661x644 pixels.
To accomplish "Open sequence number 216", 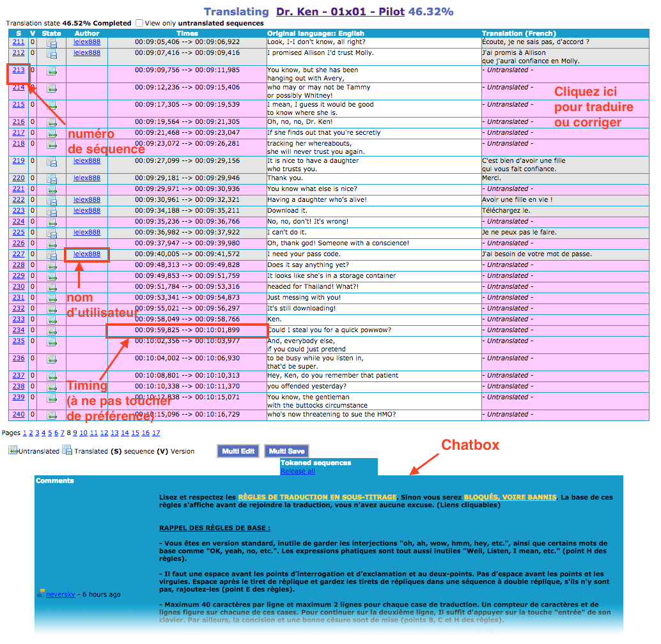I will [x=19, y=122].
